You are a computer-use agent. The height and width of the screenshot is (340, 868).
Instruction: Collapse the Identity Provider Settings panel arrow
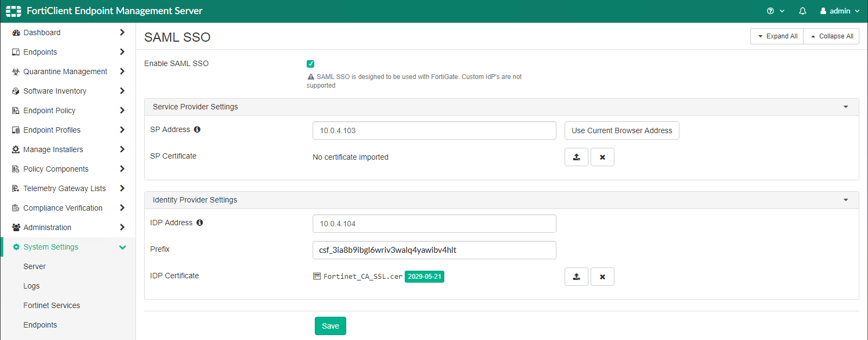coord(846,200)
